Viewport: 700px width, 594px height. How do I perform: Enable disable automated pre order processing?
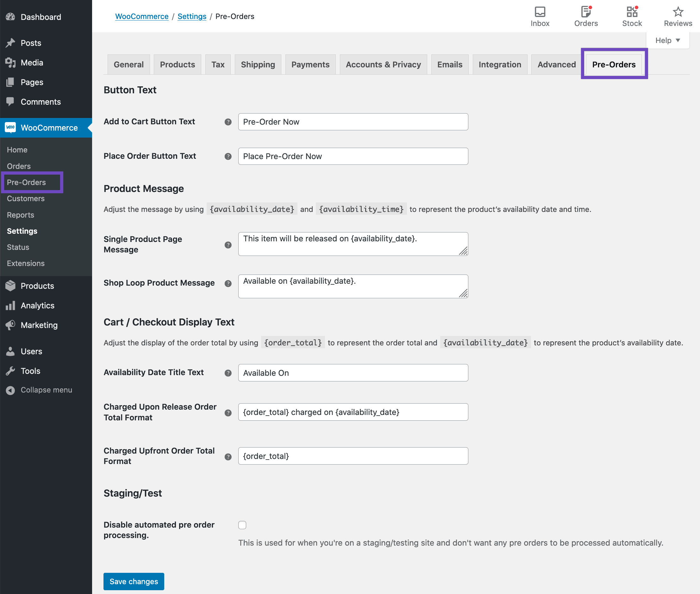[x=242, y=525]
